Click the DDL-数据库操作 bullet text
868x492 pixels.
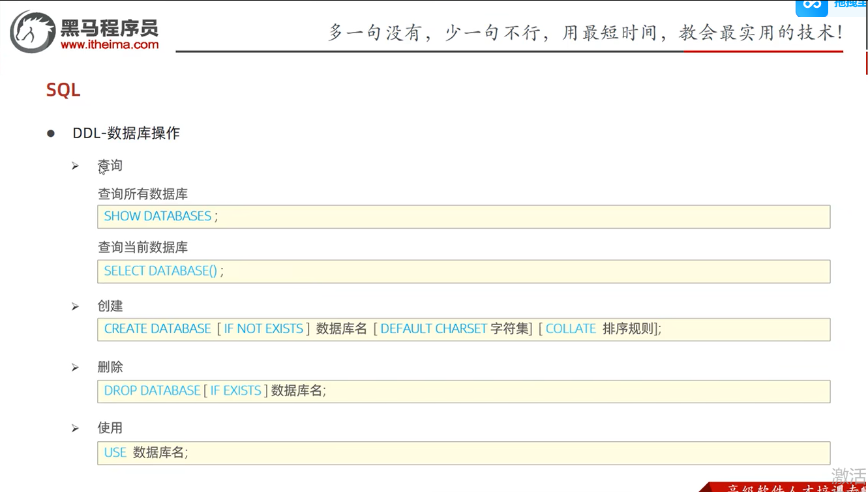(126, 133)
